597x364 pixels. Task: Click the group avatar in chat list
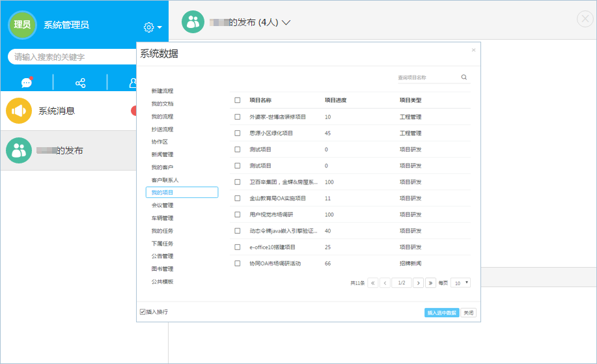[x=19, y=150]
